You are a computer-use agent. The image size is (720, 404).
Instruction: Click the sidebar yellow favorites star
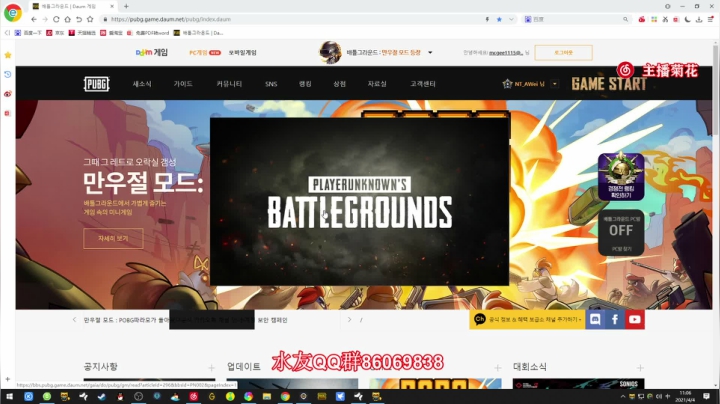click(8, 55)
